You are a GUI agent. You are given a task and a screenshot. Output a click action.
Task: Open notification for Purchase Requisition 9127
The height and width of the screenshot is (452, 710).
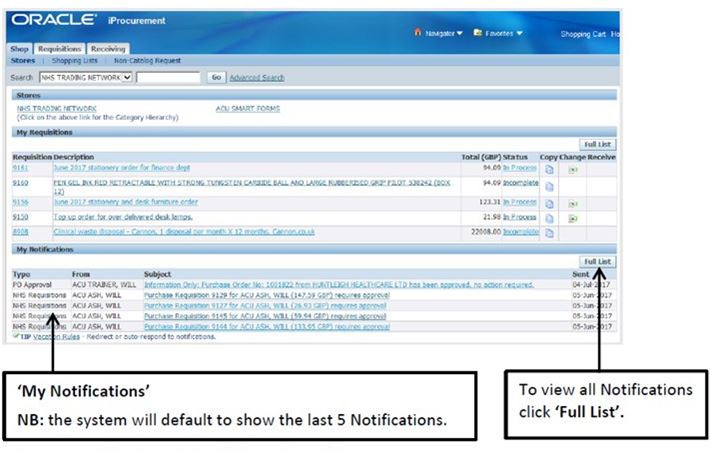(x=265, y=306)
